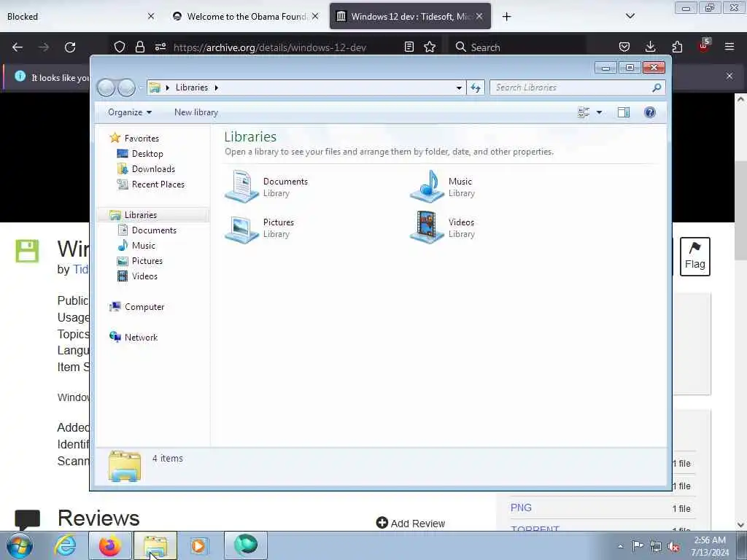Select the Windows 12 dev tab

point(410,16)
